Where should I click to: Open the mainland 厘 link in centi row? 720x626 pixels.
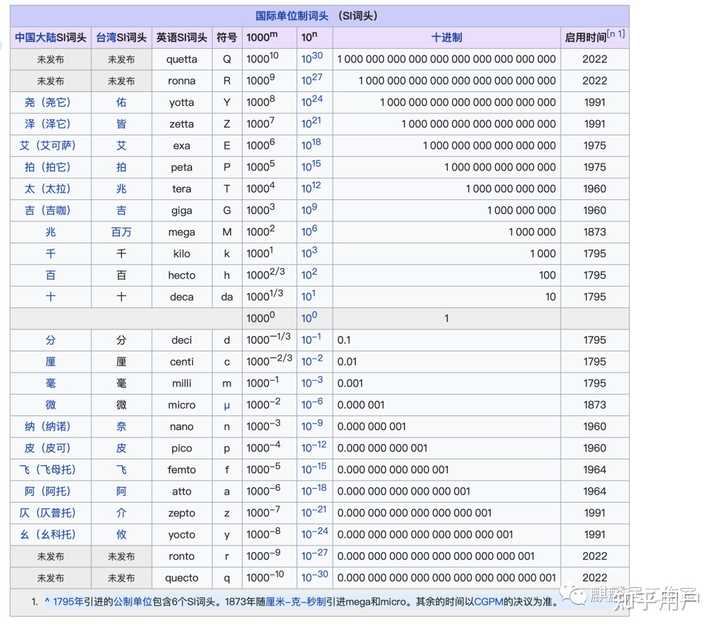(x=51, y=362)
